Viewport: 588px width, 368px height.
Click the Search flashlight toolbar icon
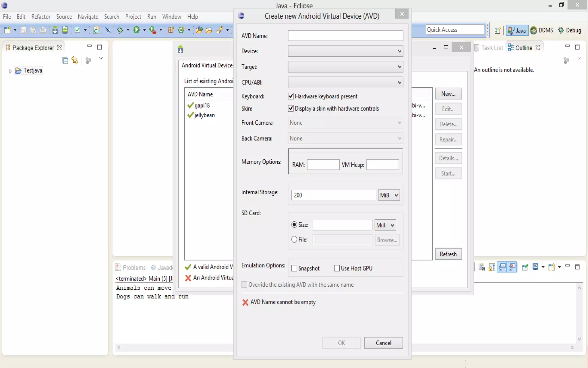click(x=220, y=30)
